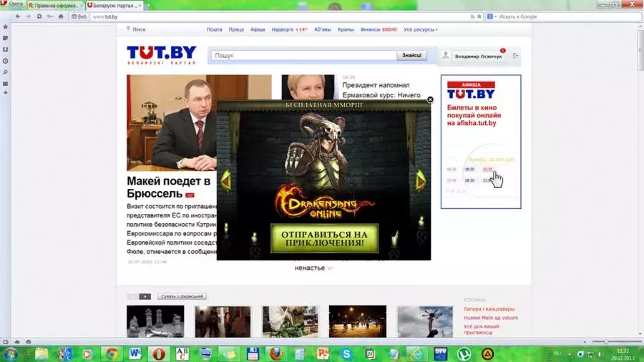This screenshot has width=644, height=362.
Task: Open Skype from the taskbar
Action: pyautogui.click(x=346, y=353)
